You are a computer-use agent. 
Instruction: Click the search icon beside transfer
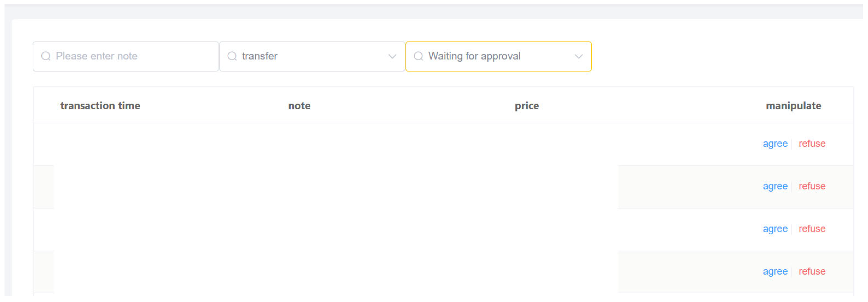[x=232, y=56]
